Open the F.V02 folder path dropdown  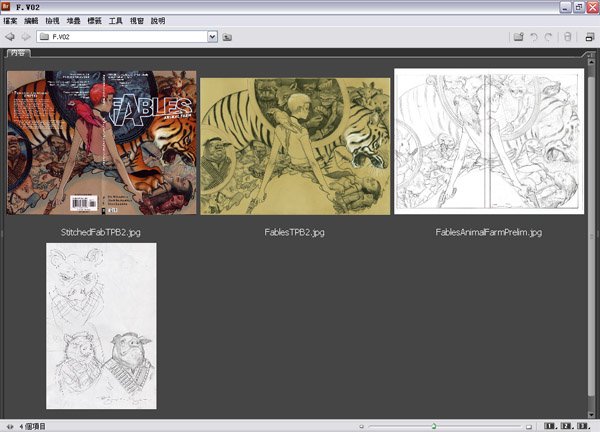coord(212,37)
